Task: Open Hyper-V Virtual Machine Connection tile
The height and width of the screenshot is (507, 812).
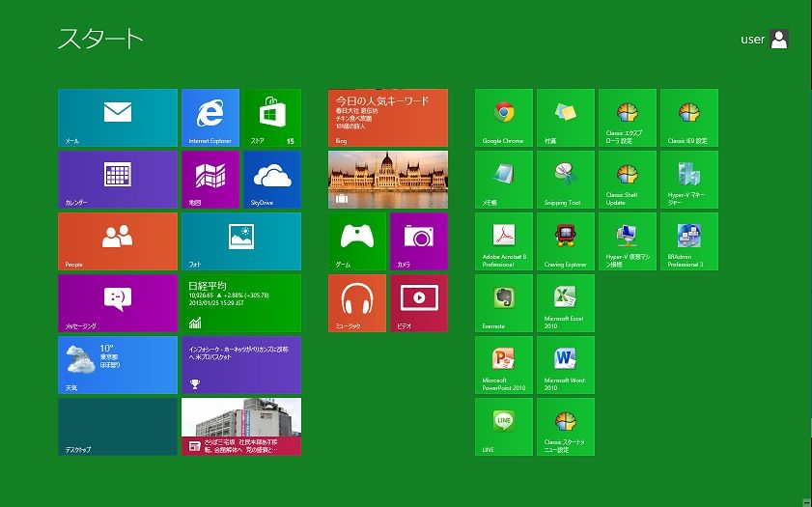Action: tap(628, 241)
